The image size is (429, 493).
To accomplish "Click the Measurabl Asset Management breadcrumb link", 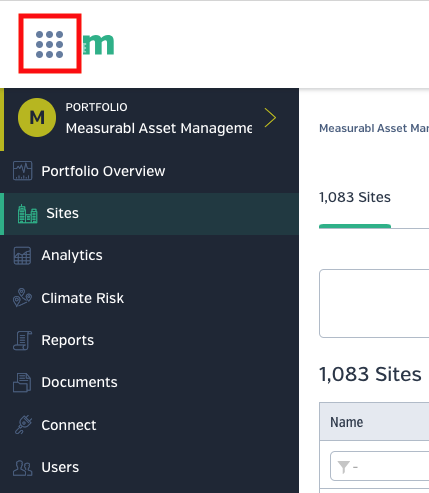I will [374, 128].
